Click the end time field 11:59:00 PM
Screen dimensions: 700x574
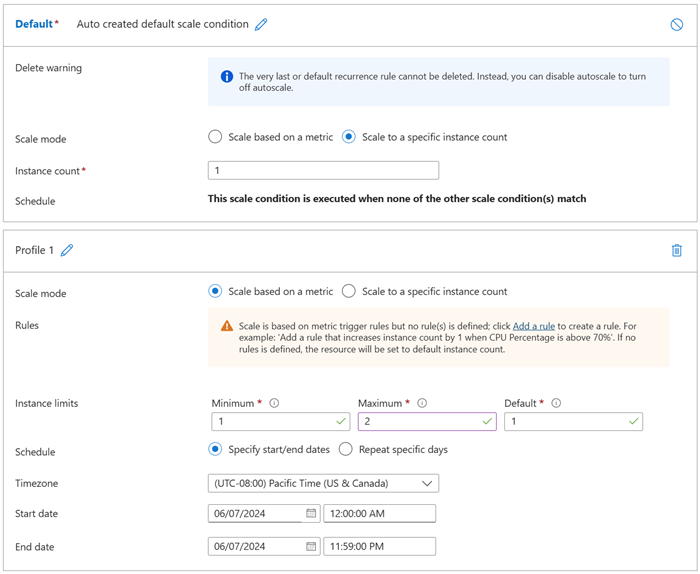379,546
